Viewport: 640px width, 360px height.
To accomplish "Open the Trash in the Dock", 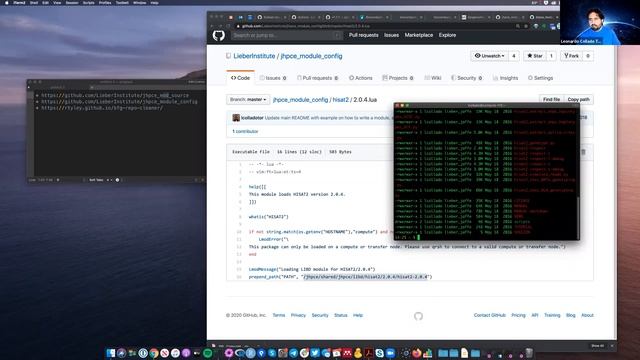I will pos(529,353).
